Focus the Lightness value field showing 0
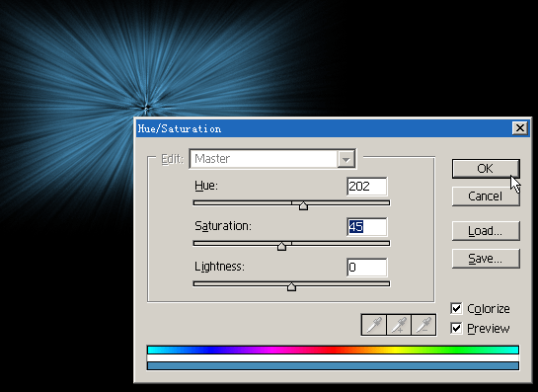Image resolution: width=538 pixels, height=392 pixels. point(367,268)
